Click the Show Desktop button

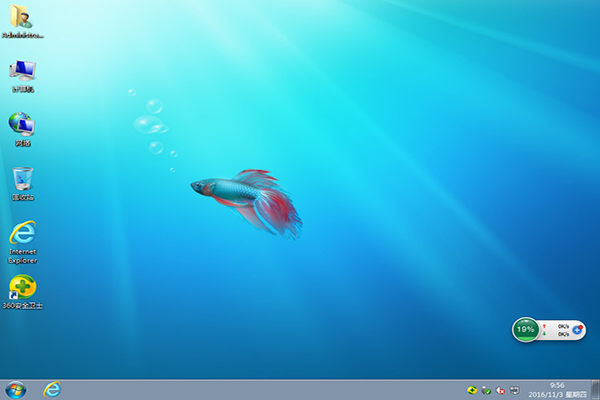pos(595,390)
